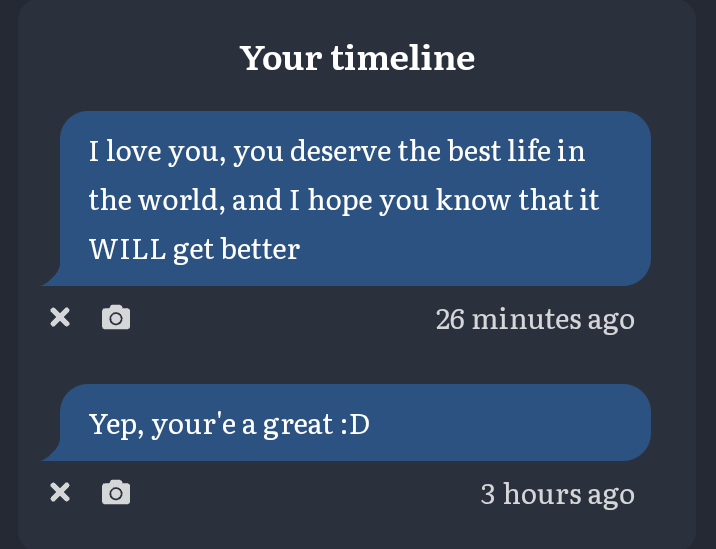Click the word 'WILL' in the first message
Screen dimensions: 716x549
pos(127,249)
